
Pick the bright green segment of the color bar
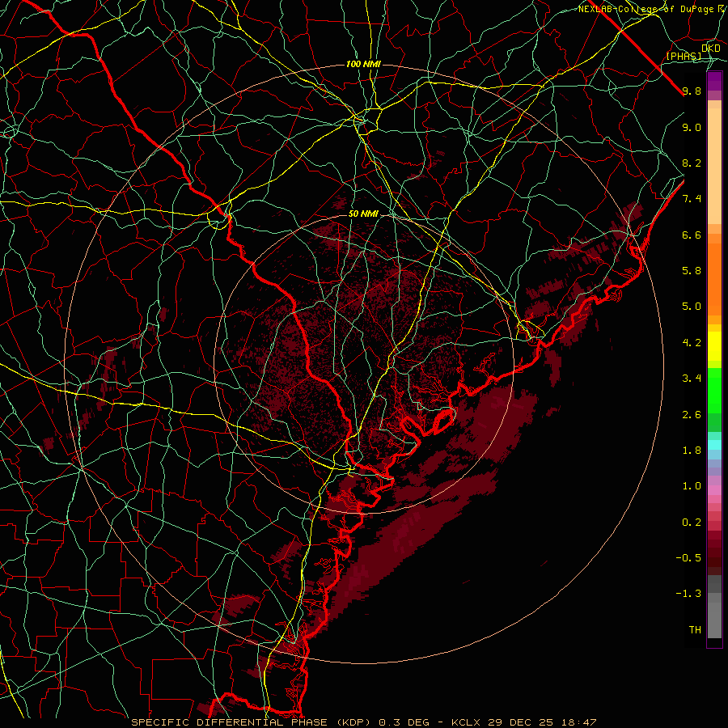[714, 390]
